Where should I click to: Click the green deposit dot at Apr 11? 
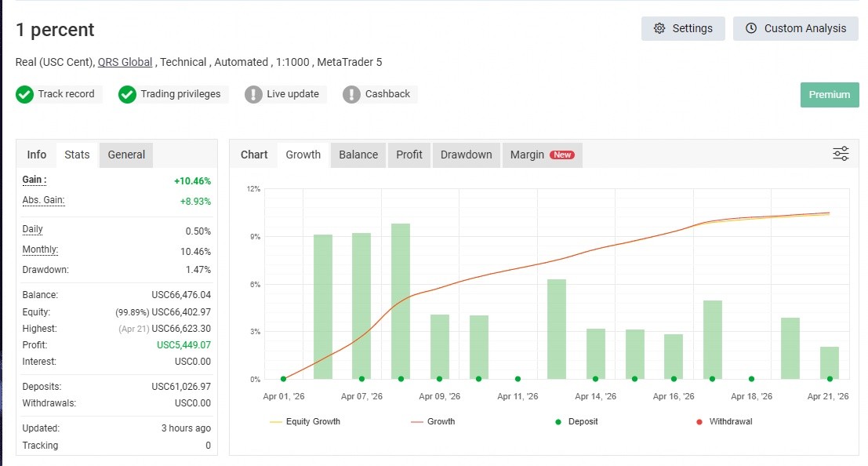point(518,379)
